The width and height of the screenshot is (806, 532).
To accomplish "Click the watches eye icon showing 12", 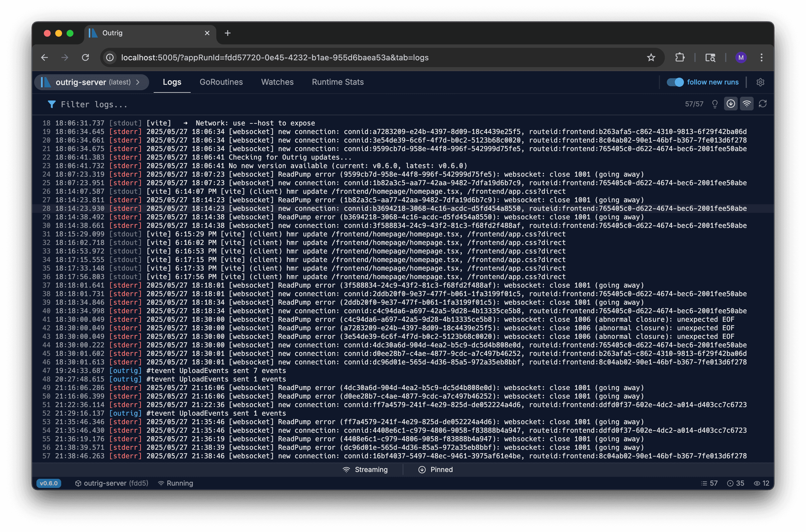I will click(762, 483).
